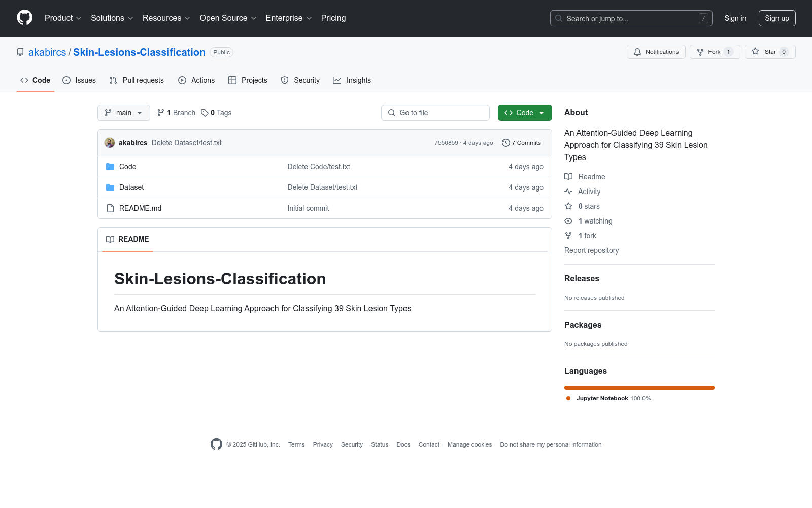Image resolution: width=812 pixels, height=508 pixels.
Task: Click the Pull requests icon
Action: click(113, 80)
